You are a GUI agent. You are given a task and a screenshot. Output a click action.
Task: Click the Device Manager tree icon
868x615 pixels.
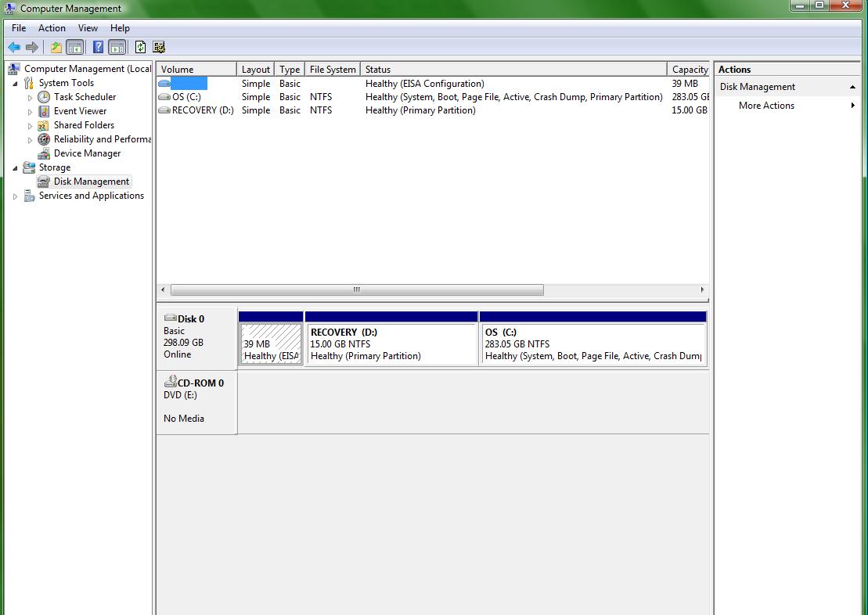point(44,153)
